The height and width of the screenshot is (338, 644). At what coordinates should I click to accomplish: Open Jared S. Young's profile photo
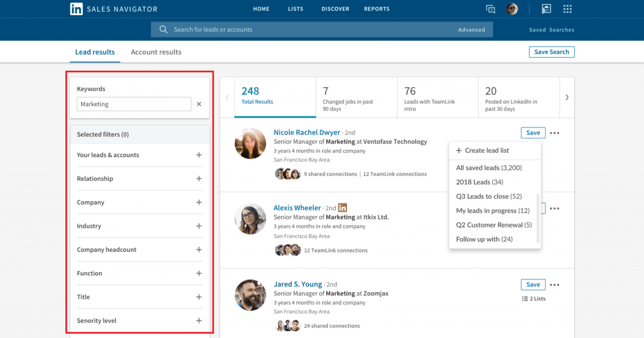250,295
